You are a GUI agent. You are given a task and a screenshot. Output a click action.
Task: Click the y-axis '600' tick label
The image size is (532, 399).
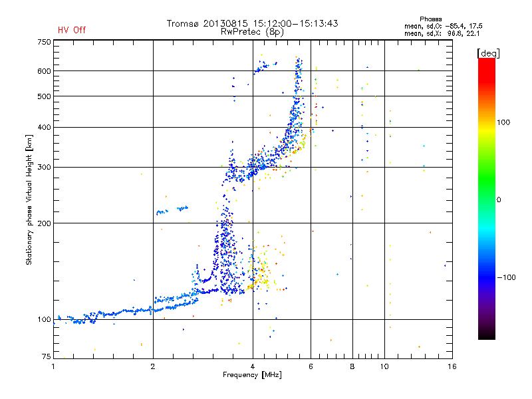tap(44, 71)
